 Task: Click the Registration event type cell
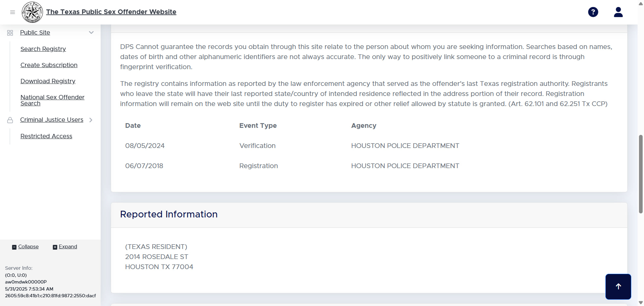click(x=259, y=166)
